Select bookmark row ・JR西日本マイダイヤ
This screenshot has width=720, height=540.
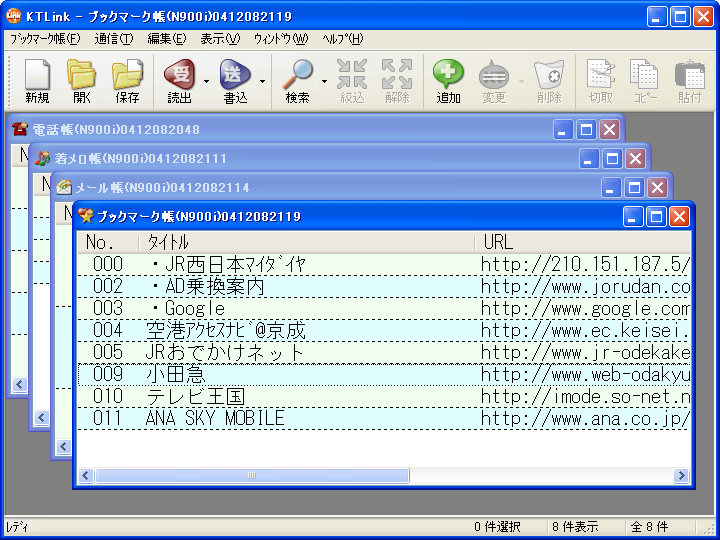pos(384,264)
